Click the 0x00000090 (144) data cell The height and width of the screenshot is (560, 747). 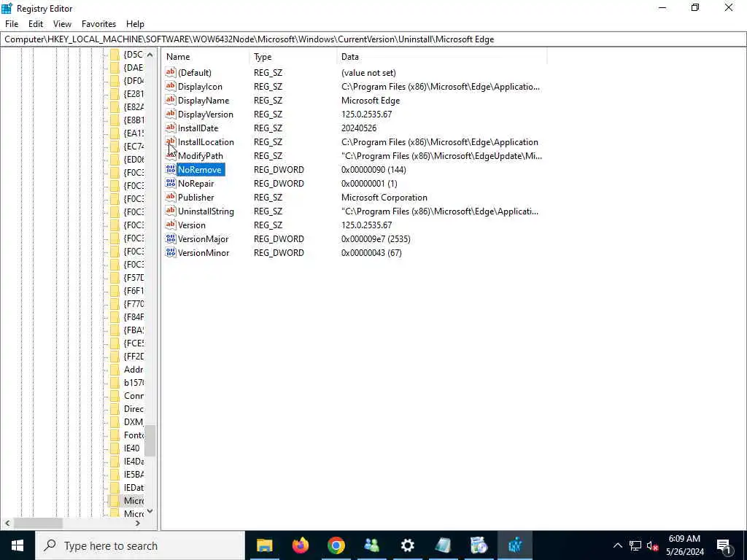pos(373,169)
